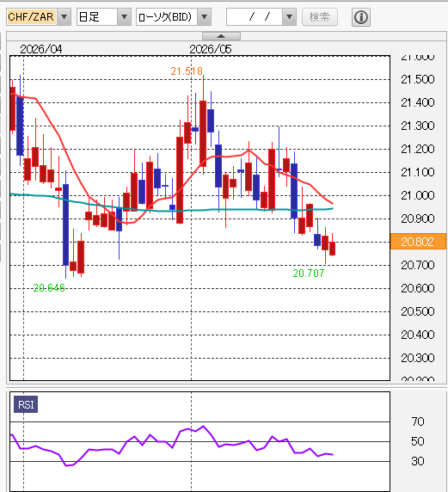Collapse panel with the up-arrow handle
This screenshot has height=492, width=448.
(221, 36)
